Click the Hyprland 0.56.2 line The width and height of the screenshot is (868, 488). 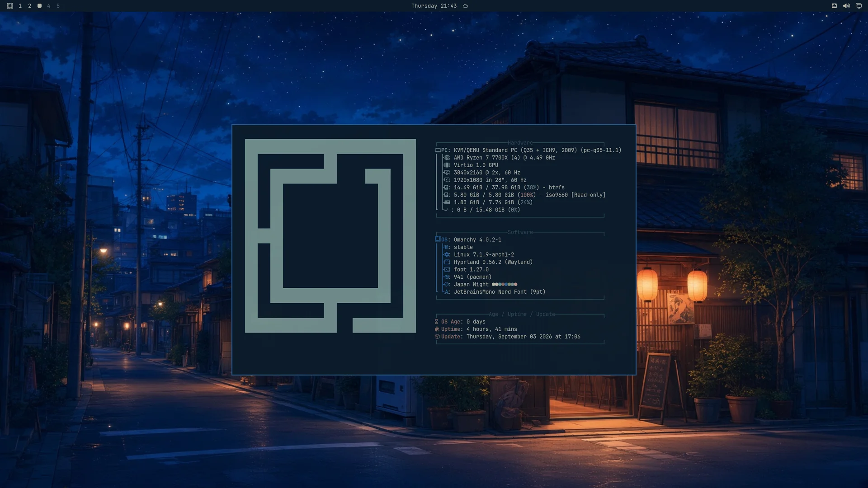[x=493, y=262]
